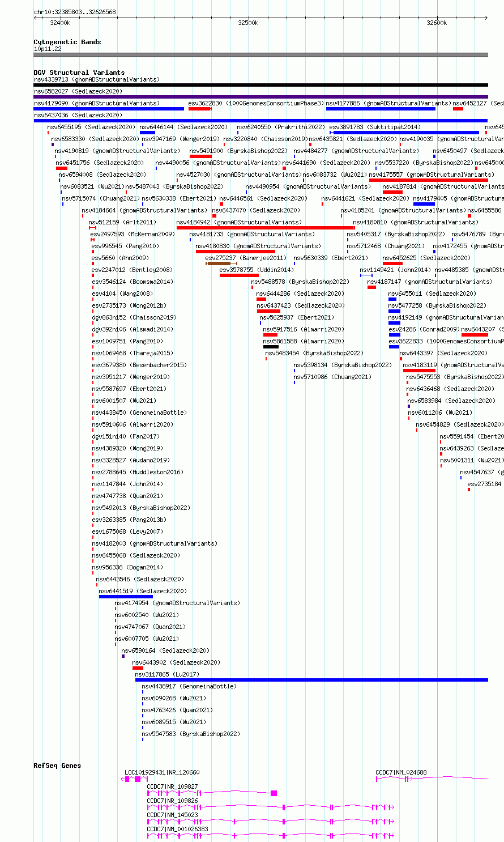Click the blue nsv6455011 variant bar
The width and height of the screenshot is (504, 842).
[392, 299]
